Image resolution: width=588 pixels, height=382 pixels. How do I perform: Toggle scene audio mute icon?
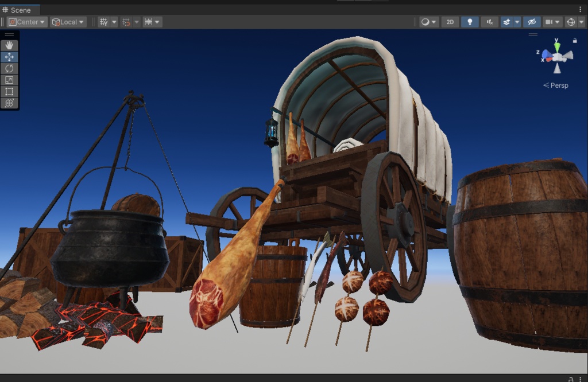(x=490, y=22)
